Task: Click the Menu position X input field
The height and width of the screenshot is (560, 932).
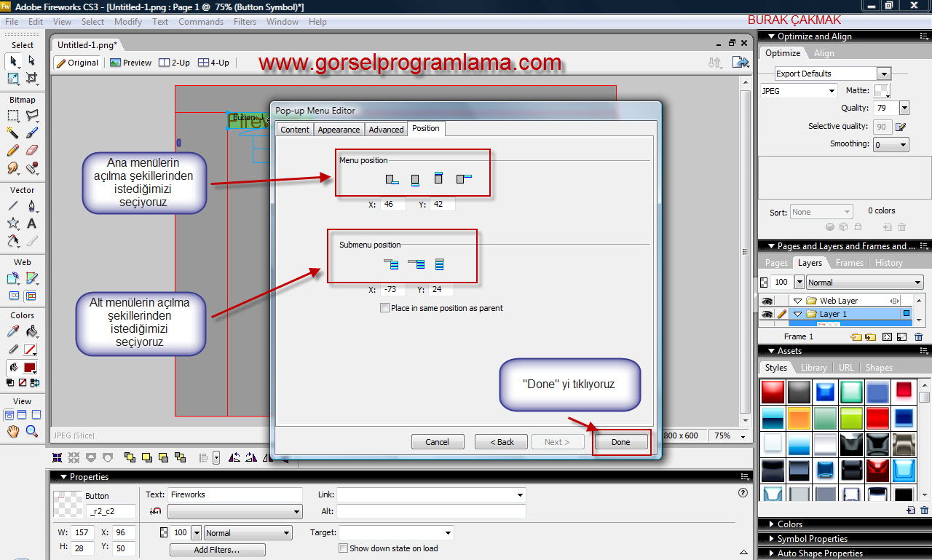Action: tap(392, 205)
